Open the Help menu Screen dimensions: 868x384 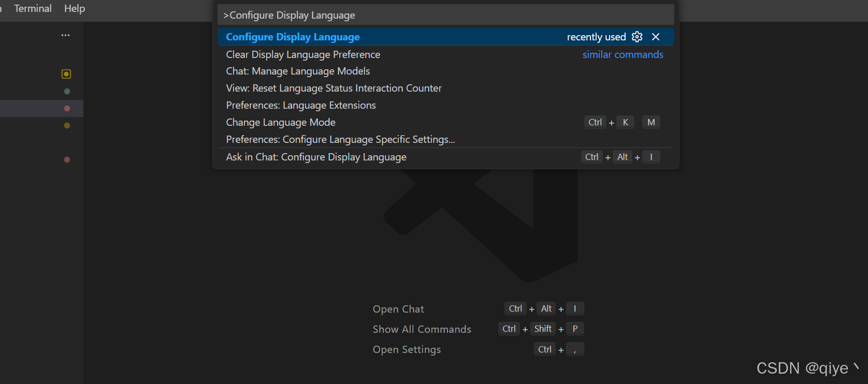(x=75, y=8)
